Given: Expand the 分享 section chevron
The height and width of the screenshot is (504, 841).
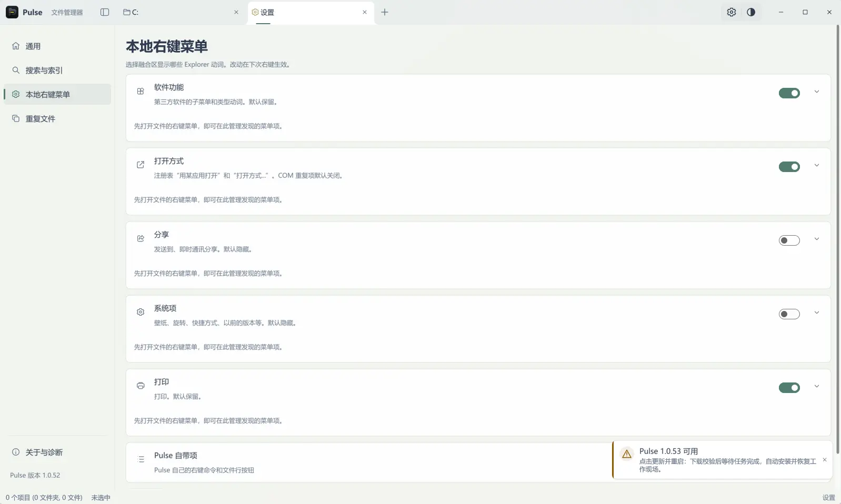Looking at the screenshot, I should [817, 239].
